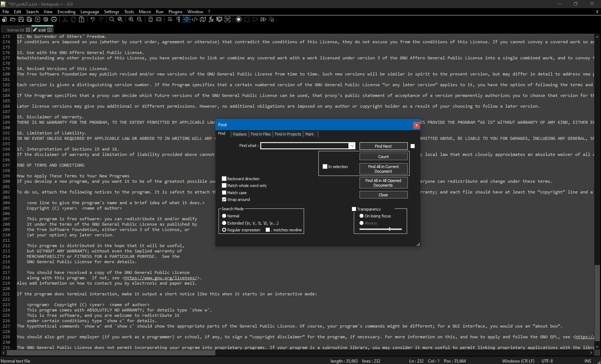Screen dimensions: 601x364
Task: Toggle synchronized vertical scrolling
Action: pyautogui.click(x=151, y=19)
